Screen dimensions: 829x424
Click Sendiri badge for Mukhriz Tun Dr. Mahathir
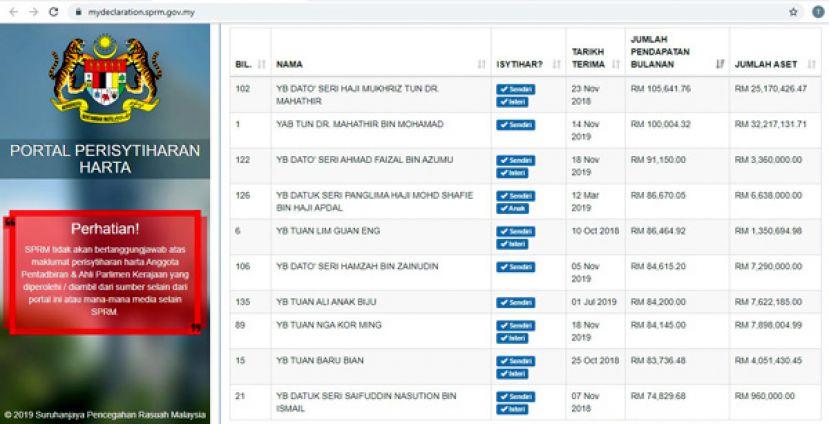point(515,89)
